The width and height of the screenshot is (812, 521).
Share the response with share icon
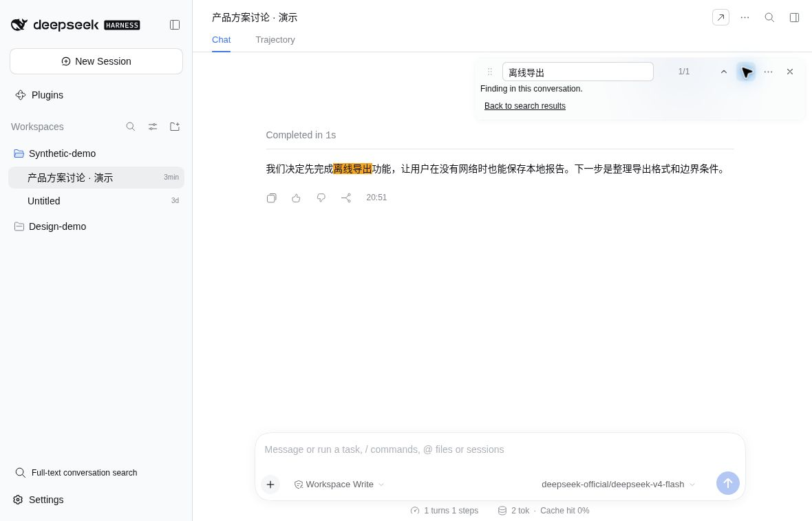[x=346, y=198]
